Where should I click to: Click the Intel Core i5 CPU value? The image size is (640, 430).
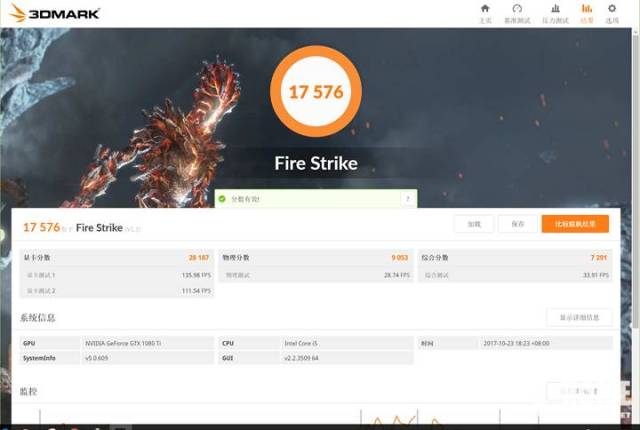(x=301, y=343)
